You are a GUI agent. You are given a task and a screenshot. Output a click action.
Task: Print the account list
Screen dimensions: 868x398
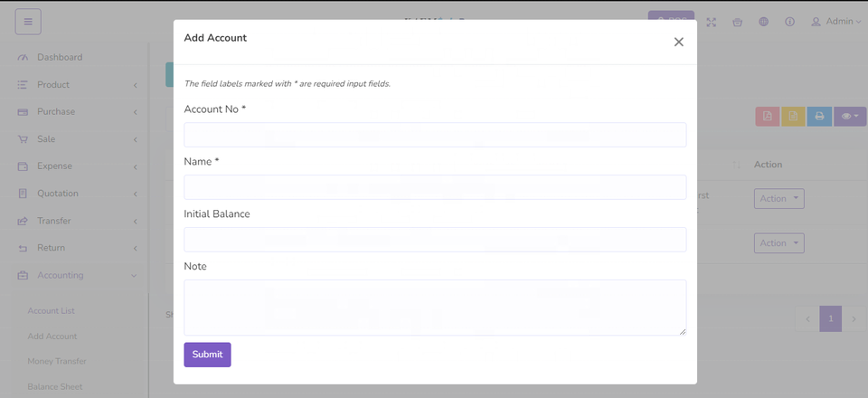coord(819,117)
